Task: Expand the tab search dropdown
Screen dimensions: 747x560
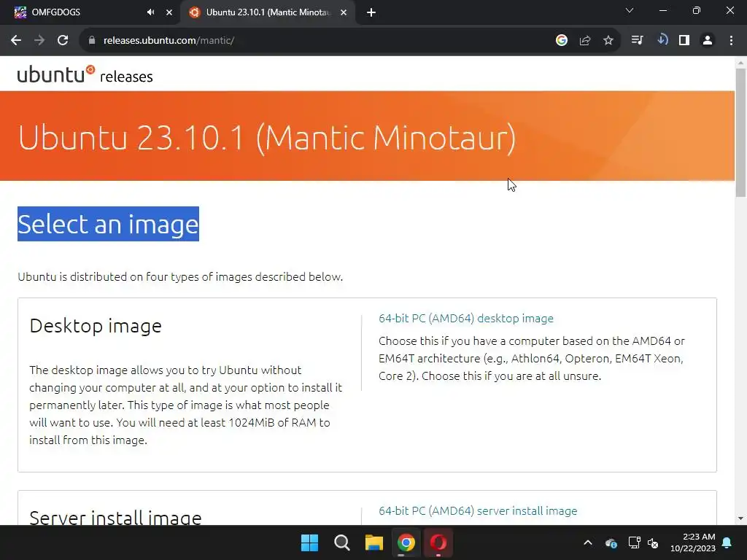Action: click(x=630, y=10)
